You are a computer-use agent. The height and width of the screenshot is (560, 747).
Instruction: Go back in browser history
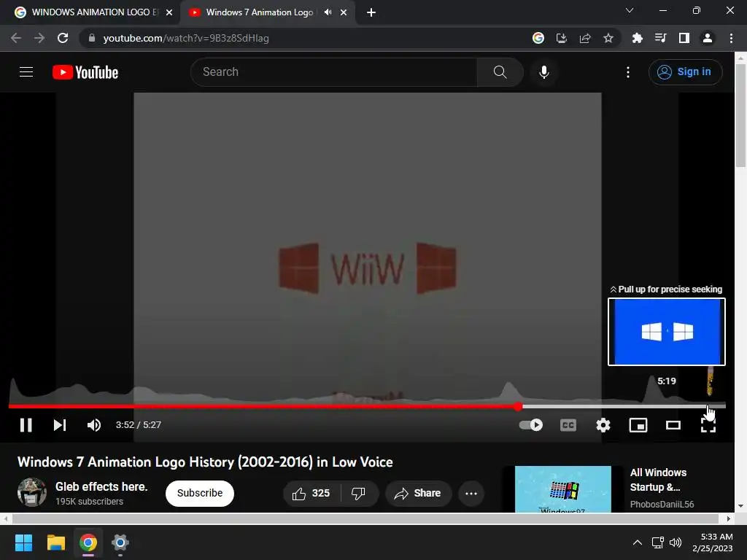point(16,38)
